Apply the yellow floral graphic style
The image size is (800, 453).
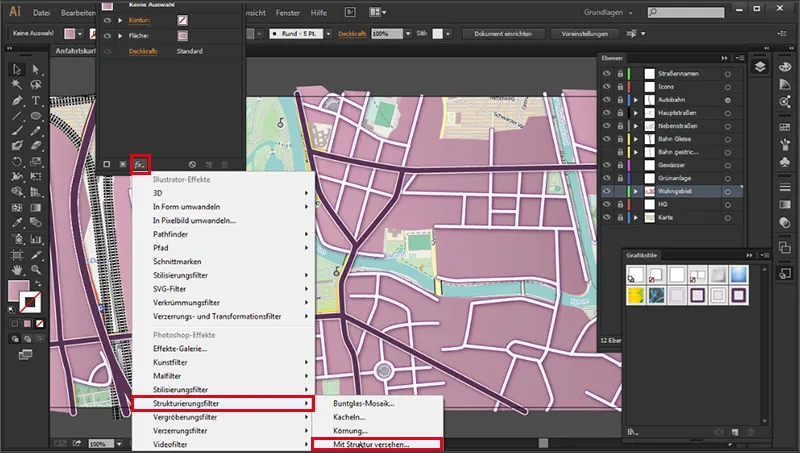click(x=636, y=295)
